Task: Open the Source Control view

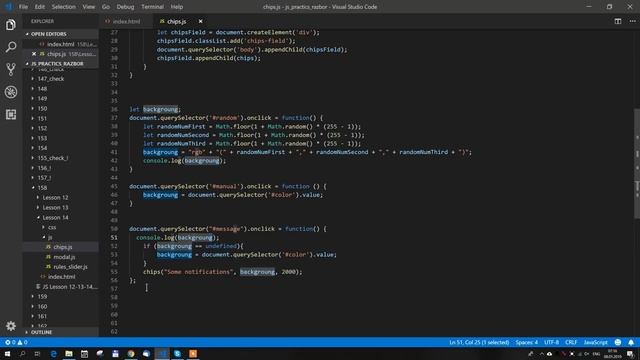Action: pyautogui.click(x=11, y=69)
